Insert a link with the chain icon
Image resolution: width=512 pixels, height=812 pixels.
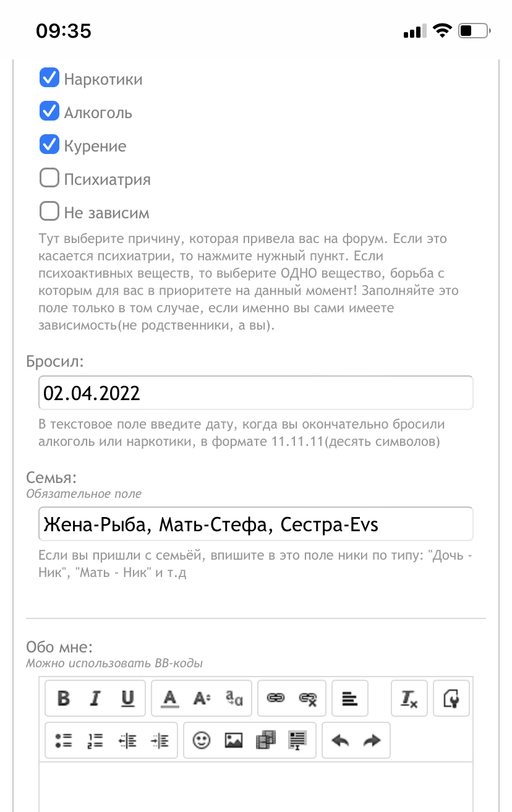coord(275,698)
